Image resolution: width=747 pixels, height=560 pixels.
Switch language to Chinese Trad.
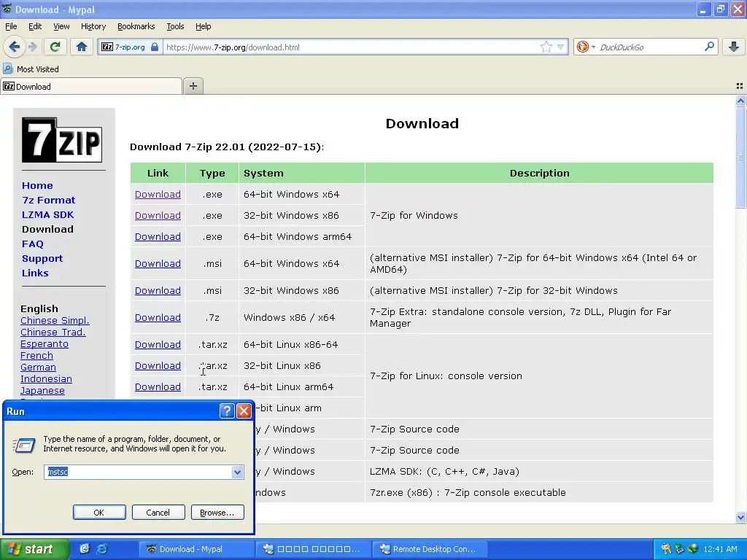click(53, 332)
